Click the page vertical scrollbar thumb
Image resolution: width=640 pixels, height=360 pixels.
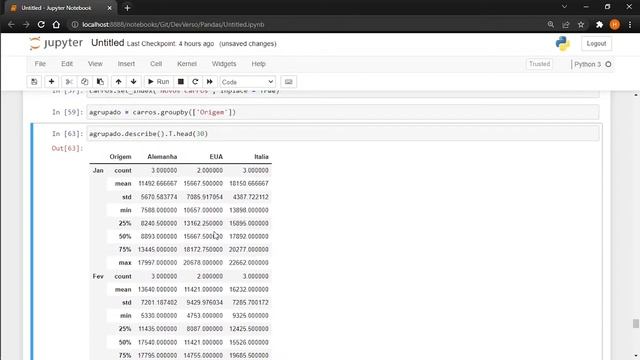636,323
